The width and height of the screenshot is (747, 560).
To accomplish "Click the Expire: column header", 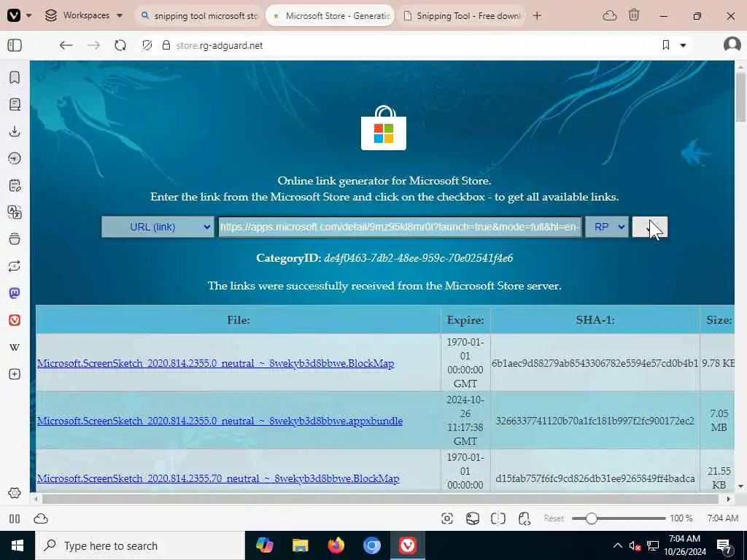I will [x=465, y=320].
